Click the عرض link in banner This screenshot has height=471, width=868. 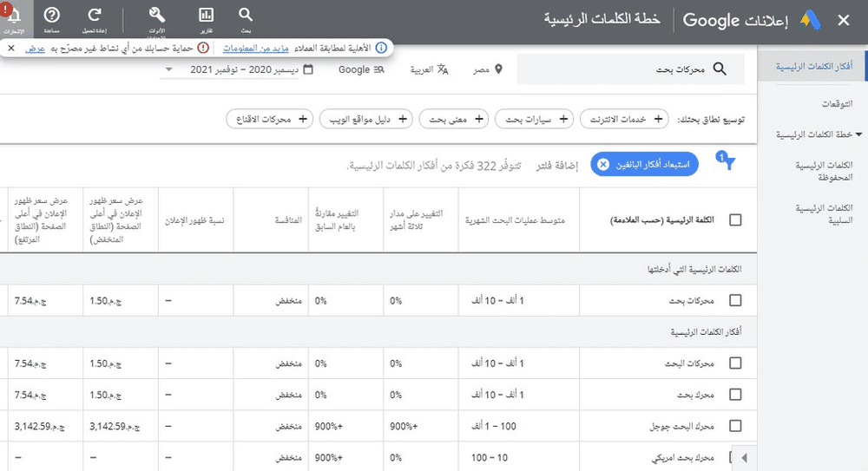click(36, 49)
